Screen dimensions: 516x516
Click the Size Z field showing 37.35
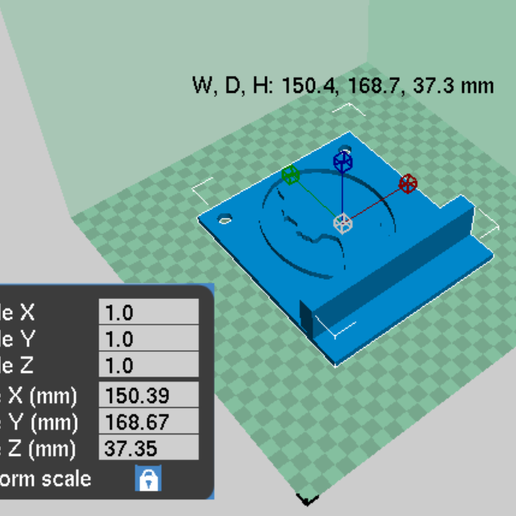[149, 448]
